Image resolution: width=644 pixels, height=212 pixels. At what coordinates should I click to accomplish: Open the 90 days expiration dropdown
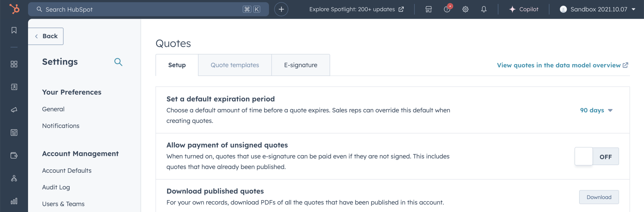click(x=596, y=110)
